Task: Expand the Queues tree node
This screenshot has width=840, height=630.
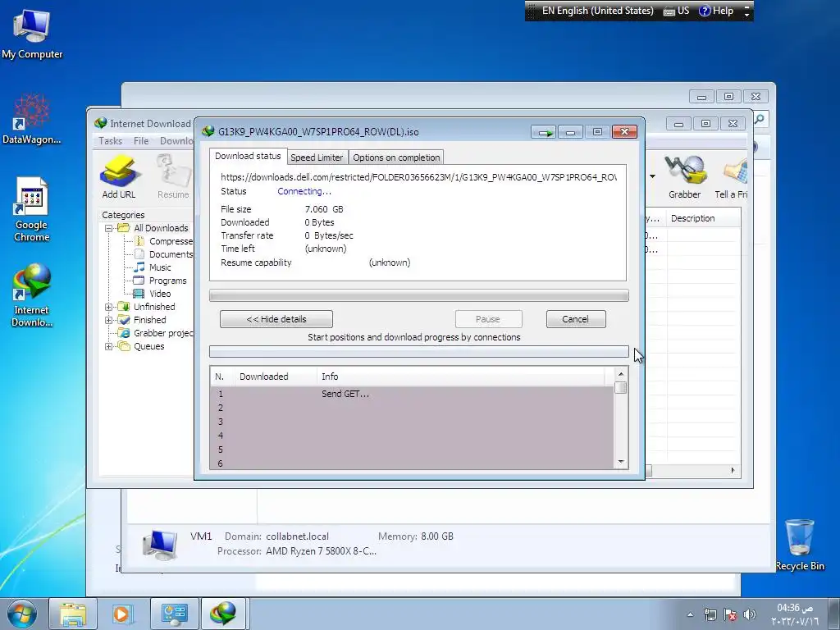Action: (x=109, y=346)
